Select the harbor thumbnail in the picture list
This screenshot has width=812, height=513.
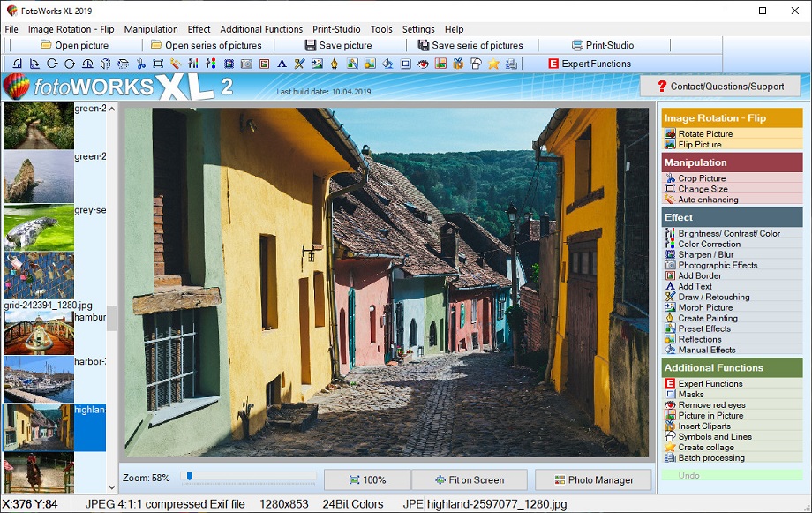pos(38,379)
